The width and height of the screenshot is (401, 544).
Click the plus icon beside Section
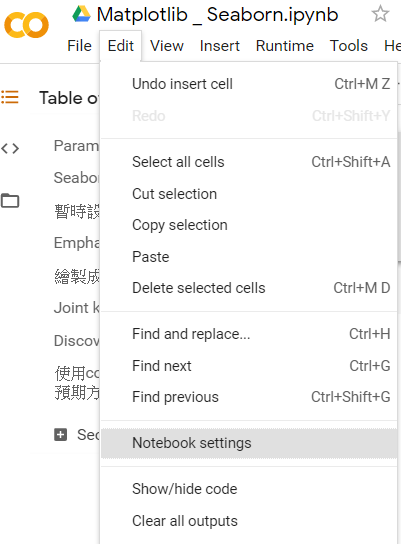tap(60, 434)
